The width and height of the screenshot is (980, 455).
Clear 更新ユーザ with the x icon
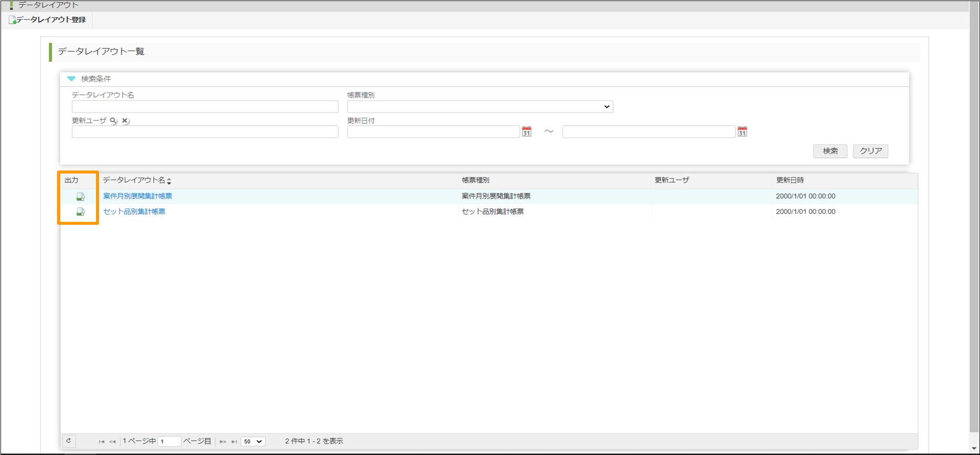pos(125,120)
